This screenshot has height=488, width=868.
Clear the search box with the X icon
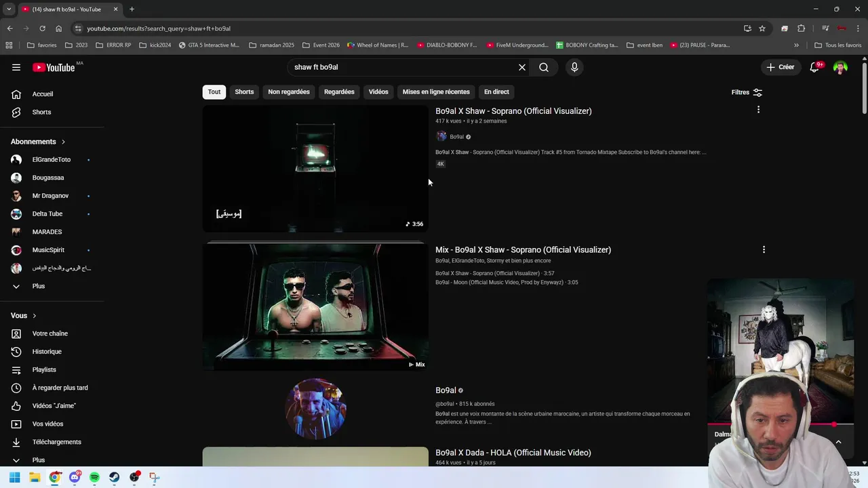(522, 67)
